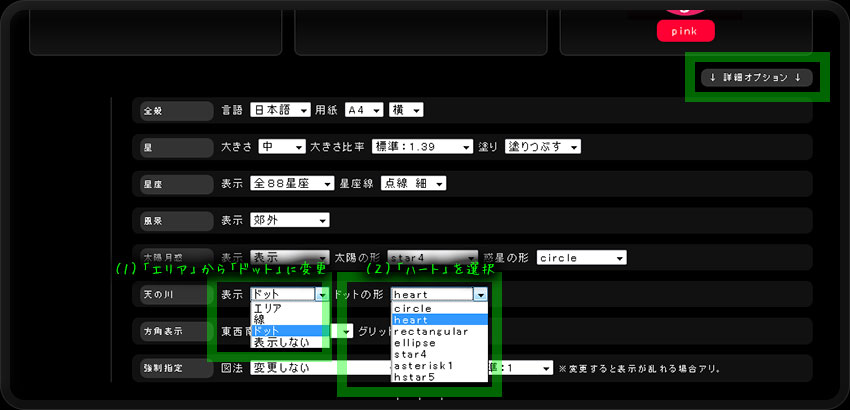Toggle the 詳細オプション button
The width and height of the screenshot is (850, 410).
757,78
